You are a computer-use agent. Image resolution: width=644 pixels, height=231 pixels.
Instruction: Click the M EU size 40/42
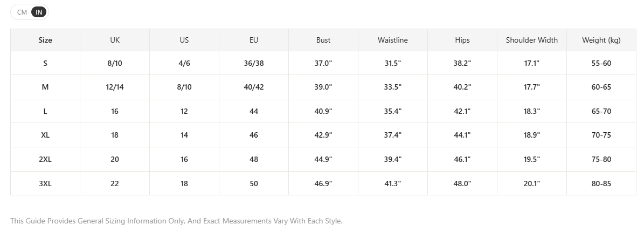coord(254,87)
